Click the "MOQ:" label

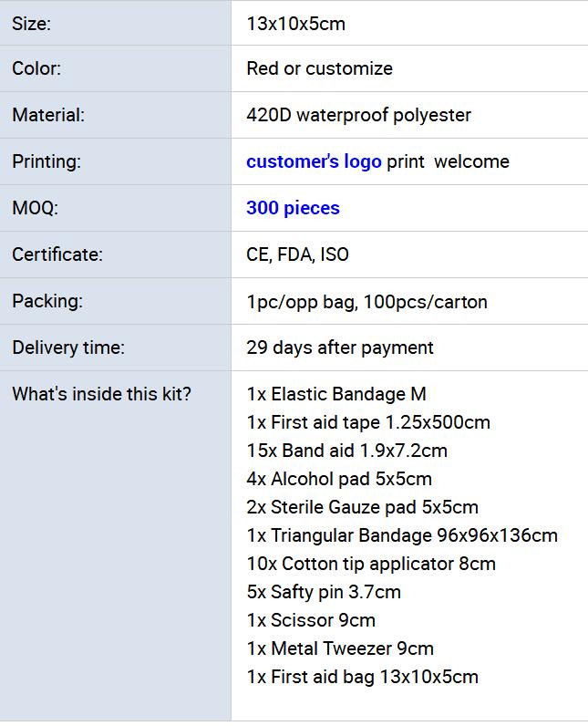tap(35, 208)
